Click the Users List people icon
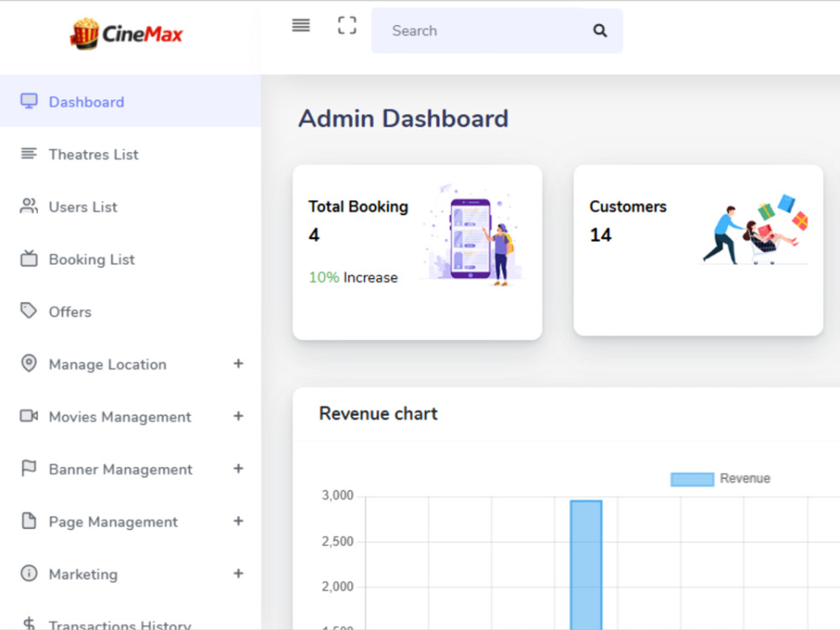840x630 pixels. coord(29,207)
